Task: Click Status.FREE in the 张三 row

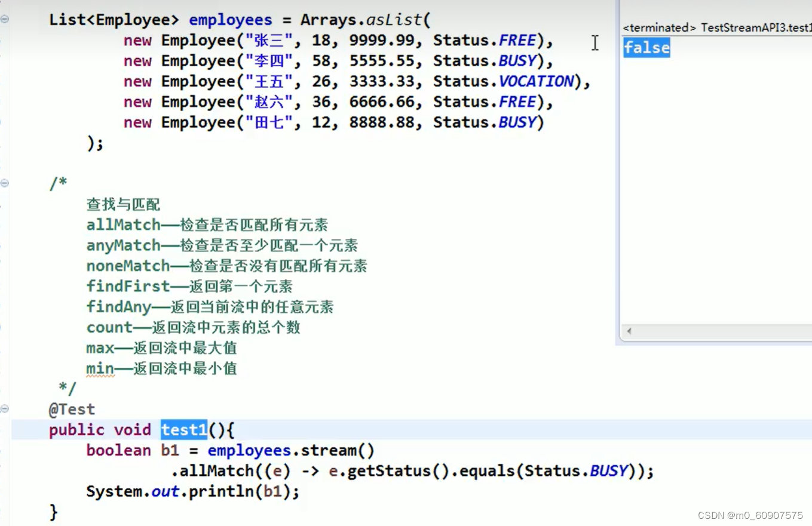Action: [485, 41]
